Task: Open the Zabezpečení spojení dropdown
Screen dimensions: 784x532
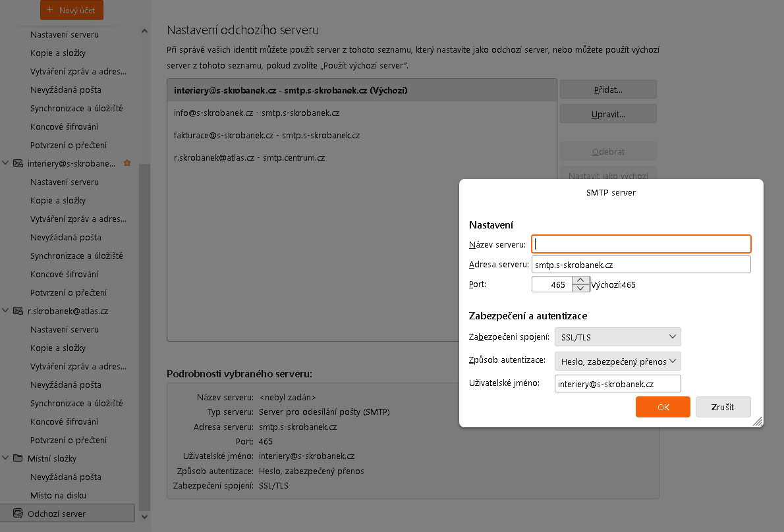Action: 617,337
